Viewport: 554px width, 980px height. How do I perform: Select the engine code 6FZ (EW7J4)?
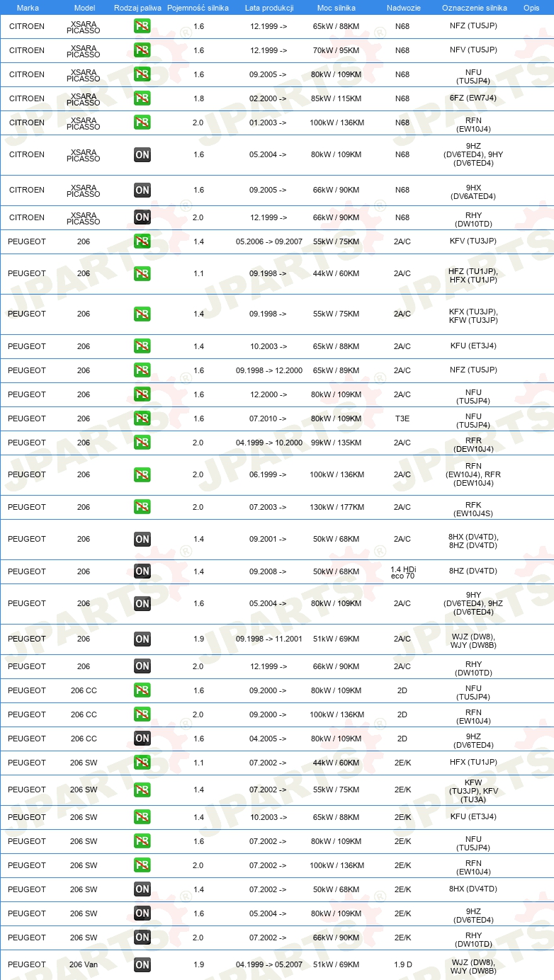click(x=473, y=98)
